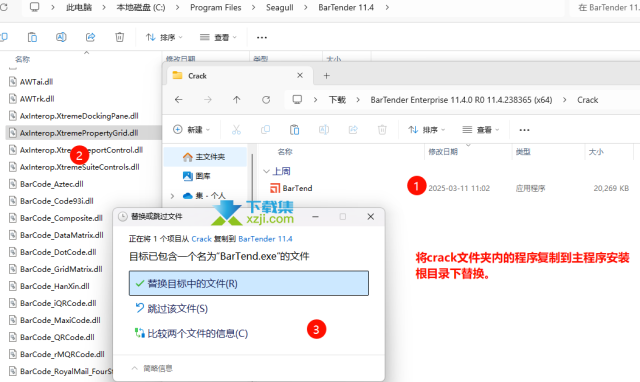This screenshot has width=640, height=382.
Task: Click the paste icon in Crack window toolbar
Action: coord(294,130)
